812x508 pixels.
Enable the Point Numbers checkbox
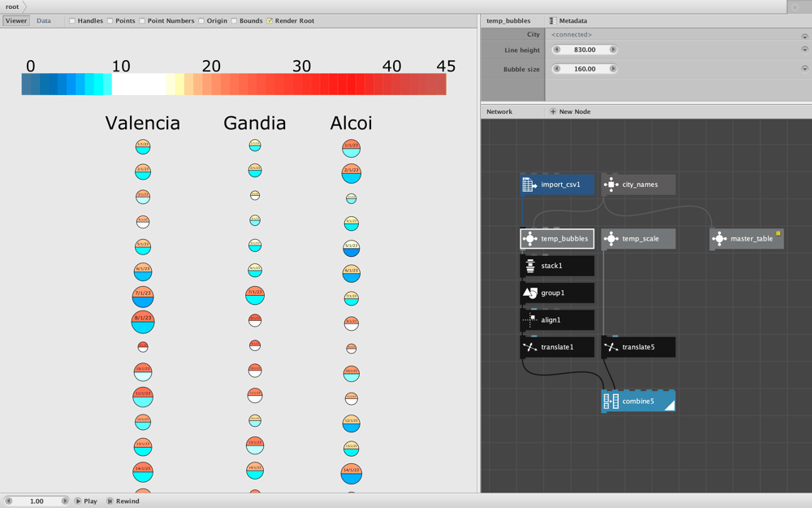pyautogui.click(x=142, y=21)
